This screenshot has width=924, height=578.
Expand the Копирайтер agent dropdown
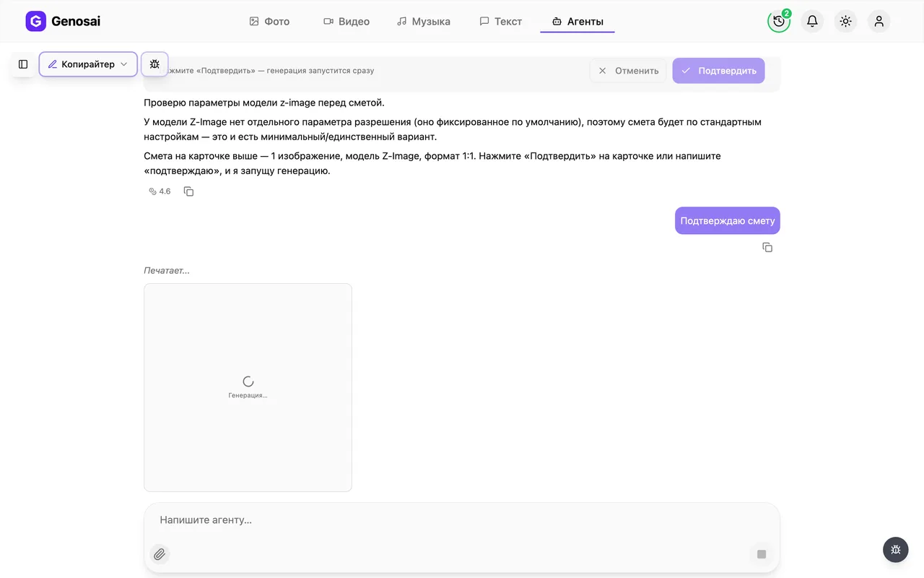[88, 64]
